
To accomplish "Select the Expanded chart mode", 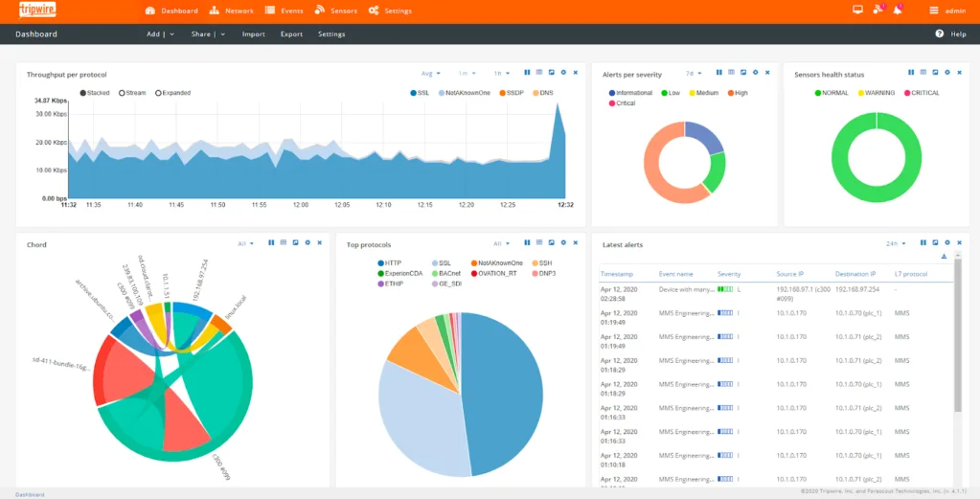I will 158,93.
